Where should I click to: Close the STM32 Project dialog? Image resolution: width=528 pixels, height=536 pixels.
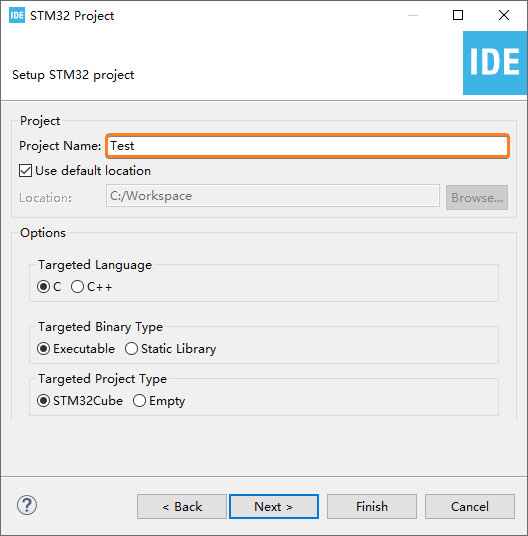pos(504,15)
